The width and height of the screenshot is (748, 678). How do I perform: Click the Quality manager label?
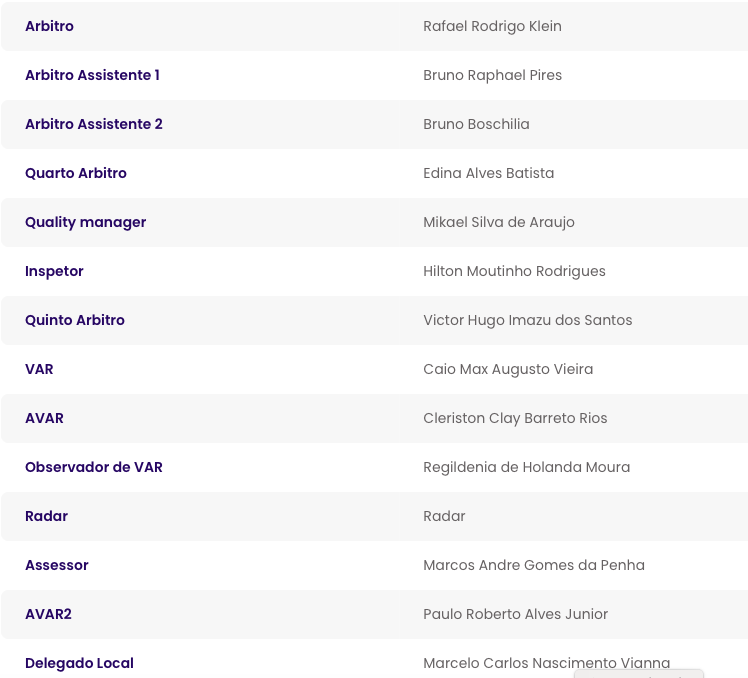tap(86, 222)
